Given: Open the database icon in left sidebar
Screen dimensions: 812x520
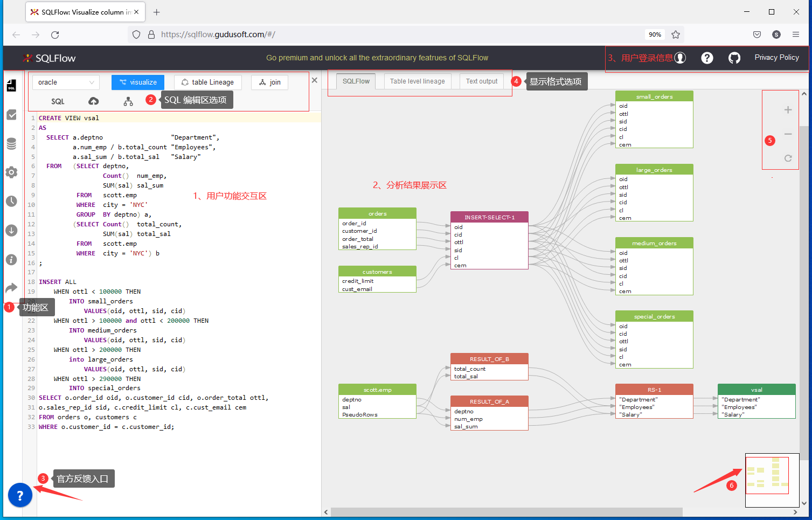Looking at the screenshot, I should 11,143.
